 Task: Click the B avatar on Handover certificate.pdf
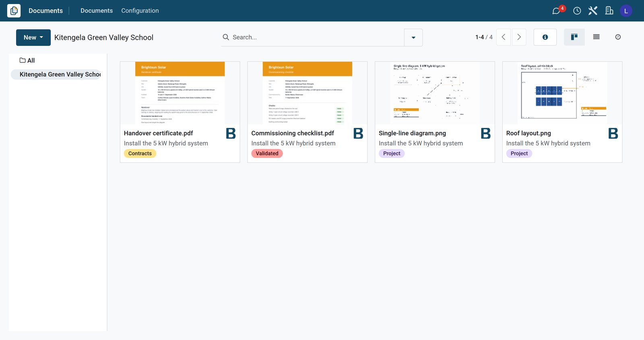click(231, 133)
